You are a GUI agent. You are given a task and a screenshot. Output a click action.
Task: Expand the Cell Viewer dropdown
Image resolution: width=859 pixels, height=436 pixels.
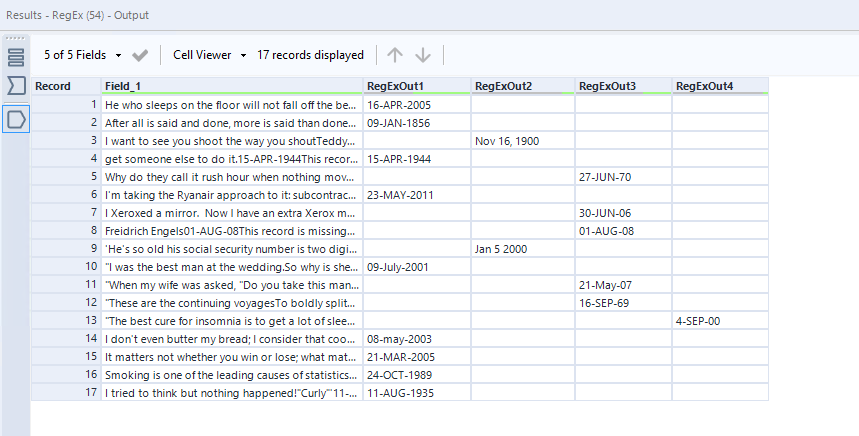pyautogui.click(x=209, y=55)
